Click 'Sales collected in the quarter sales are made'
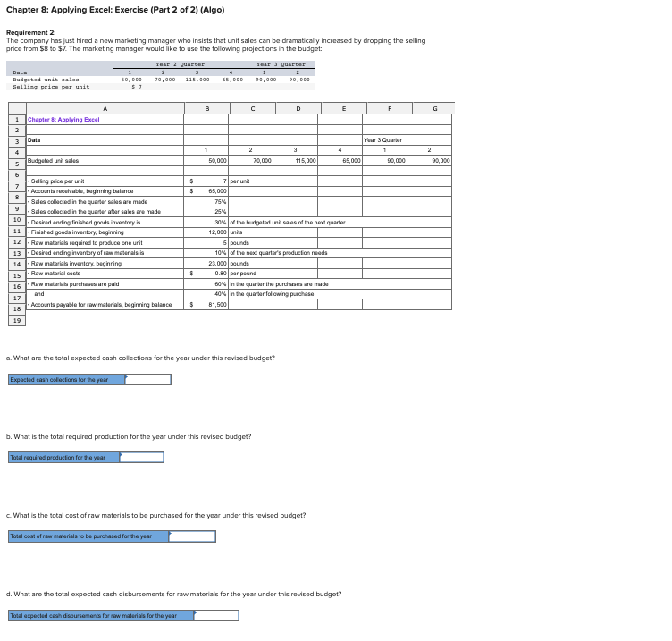The width and height of the screenshot is (672, 641). tap(105, 201)
